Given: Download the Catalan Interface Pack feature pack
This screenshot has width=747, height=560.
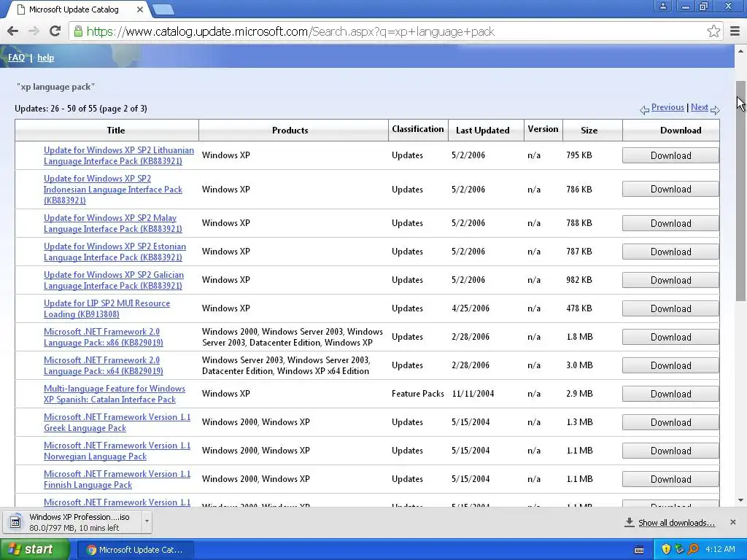Looking at the screenshot, I should (670, 394).
